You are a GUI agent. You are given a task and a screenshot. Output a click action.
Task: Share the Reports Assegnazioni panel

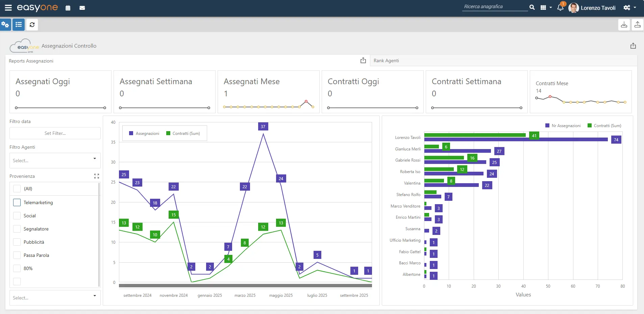[363, 61]
